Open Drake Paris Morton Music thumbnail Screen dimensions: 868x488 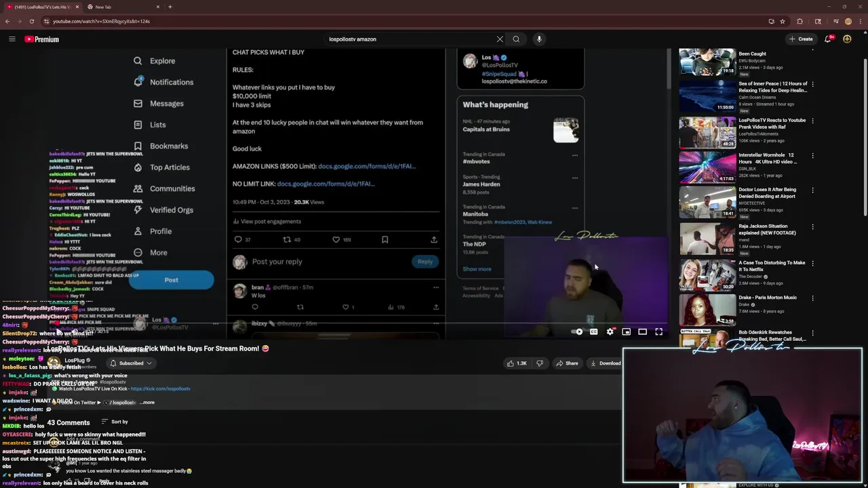[707, 309]
